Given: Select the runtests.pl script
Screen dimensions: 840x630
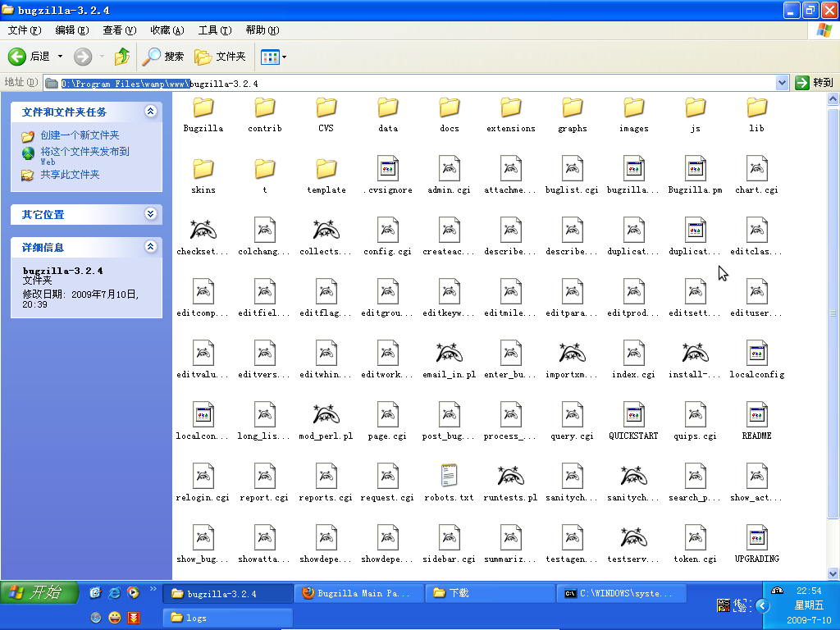Looking at the screenshot, I should (510, 484).
